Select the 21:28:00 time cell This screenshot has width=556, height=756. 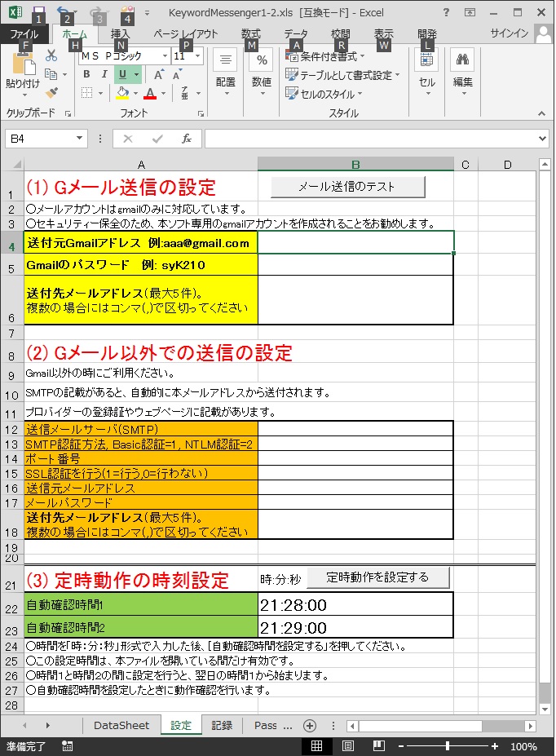tap(355, 604)
